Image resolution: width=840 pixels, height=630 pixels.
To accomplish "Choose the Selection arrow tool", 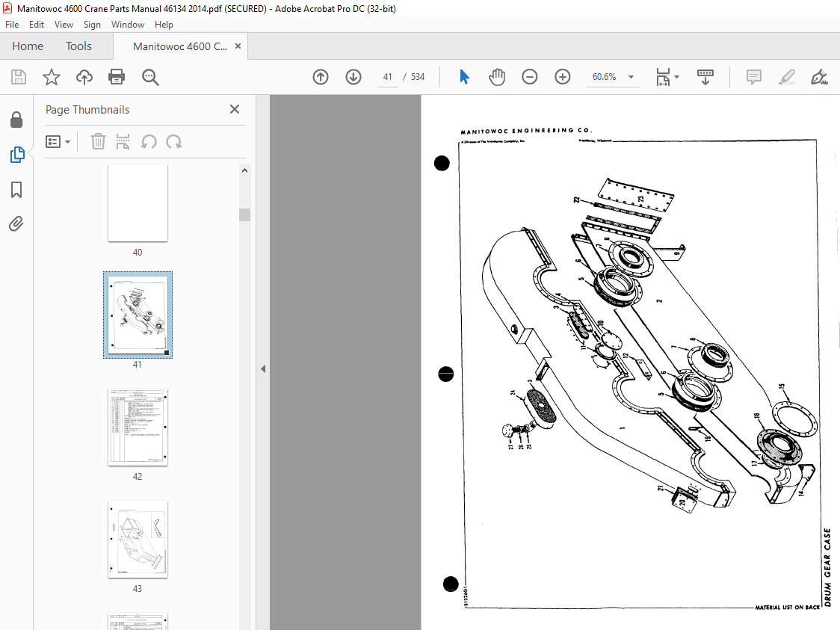I will [464, 77].
